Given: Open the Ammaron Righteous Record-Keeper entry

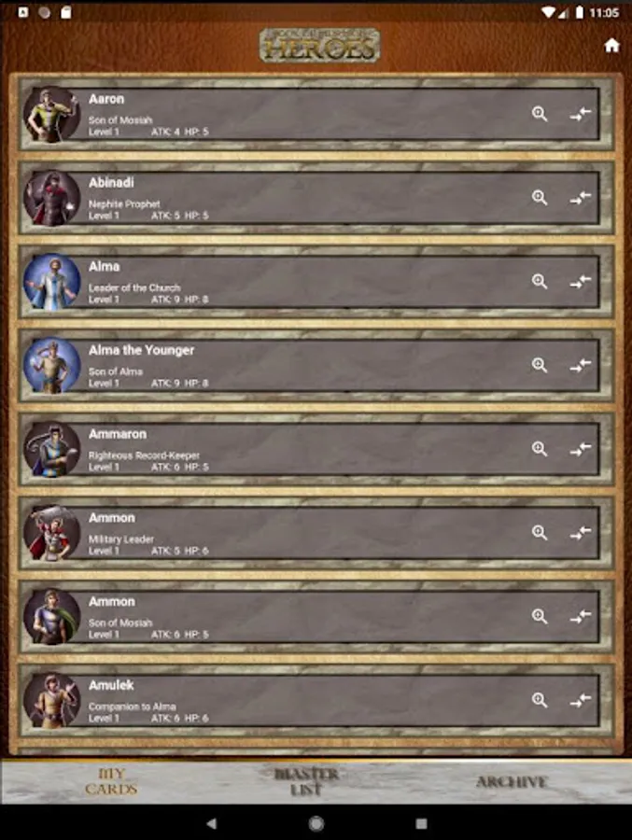Looking at the screenshot, I should (x=316, y=449).
